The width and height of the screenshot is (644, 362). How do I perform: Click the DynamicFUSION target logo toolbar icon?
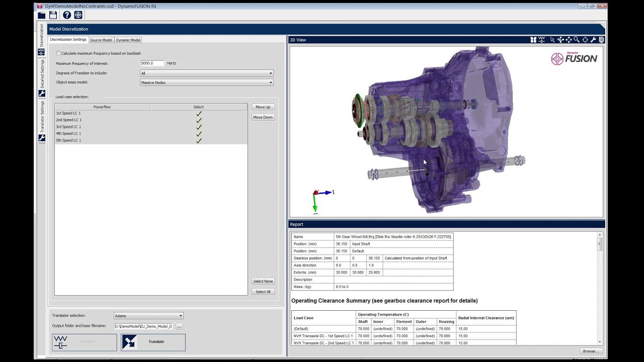click(78, 15)
